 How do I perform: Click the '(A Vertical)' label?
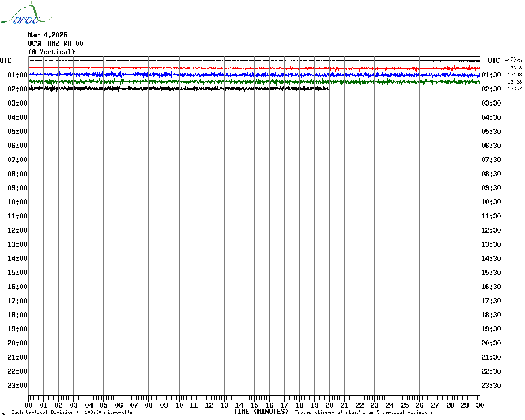(51, 52)
